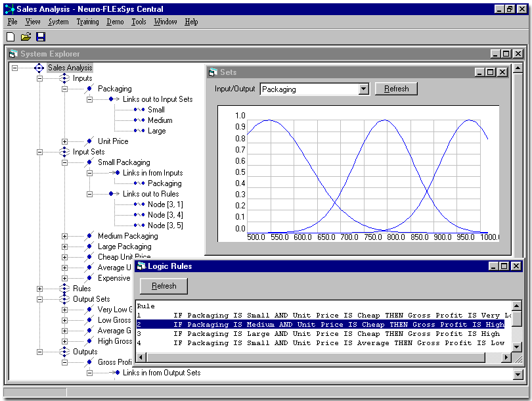Click the Save diskette toolbar icon
The width and height of the screenshot is (532, 401).
41,37
